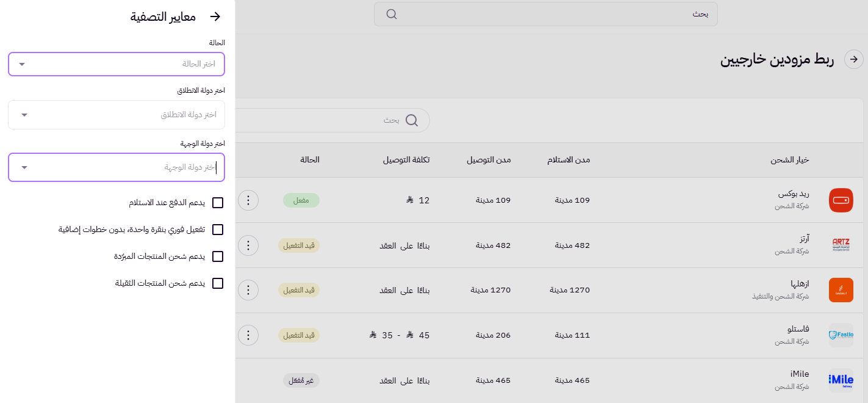Click the search magnifier icon in the table
This screenshot has width=868, height=403.
pos(412,120)
